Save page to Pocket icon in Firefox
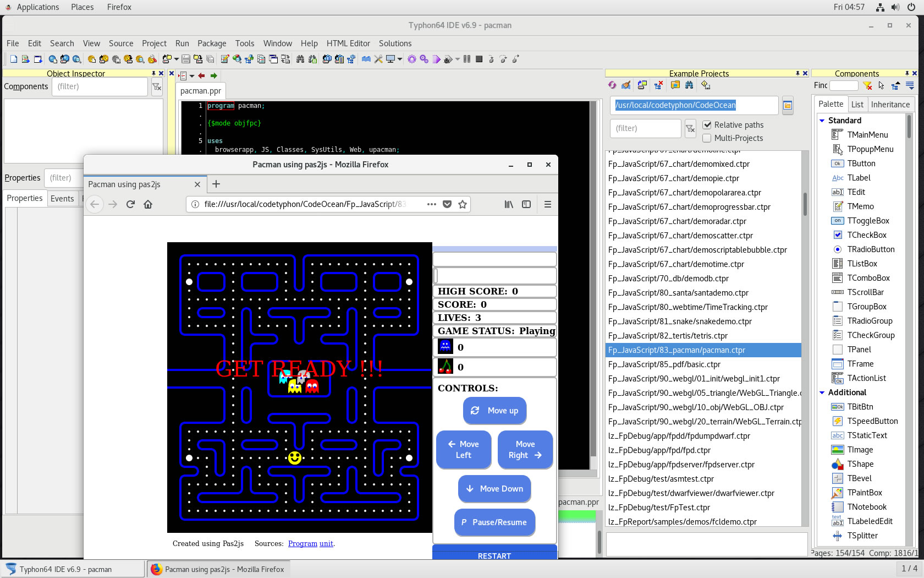 pos(447,204)
